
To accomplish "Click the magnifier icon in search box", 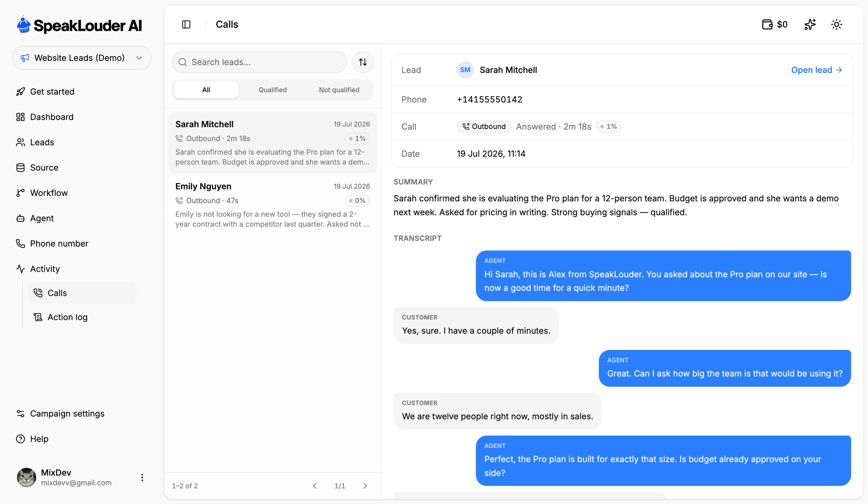I will 183,62.
